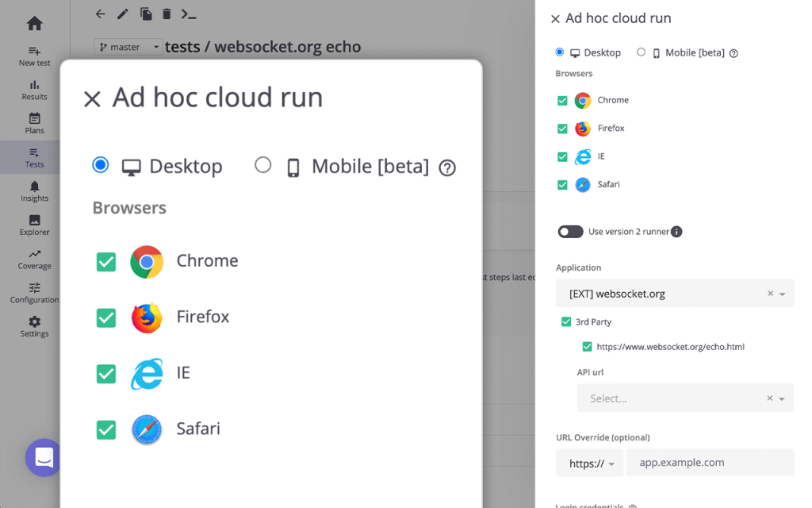
Task: Uncheck the websocket.org/echo.html URL checkbox
Action: [x=587, y=347]
